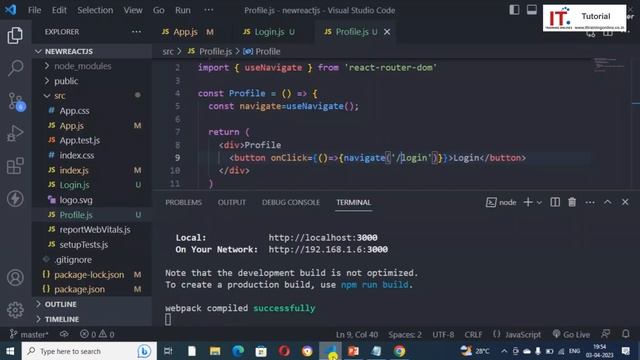Click the feedback icon in status bar
The image size is (640, 360).
(606, 334)
